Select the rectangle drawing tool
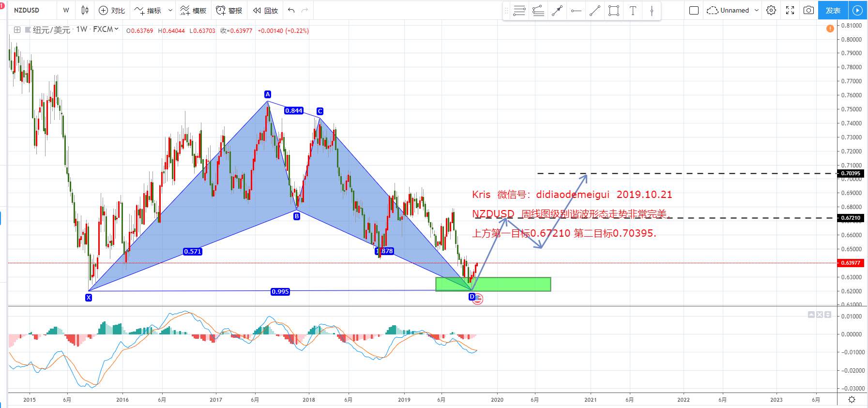This screenshot has height=408, width=868. coord(614,11)
